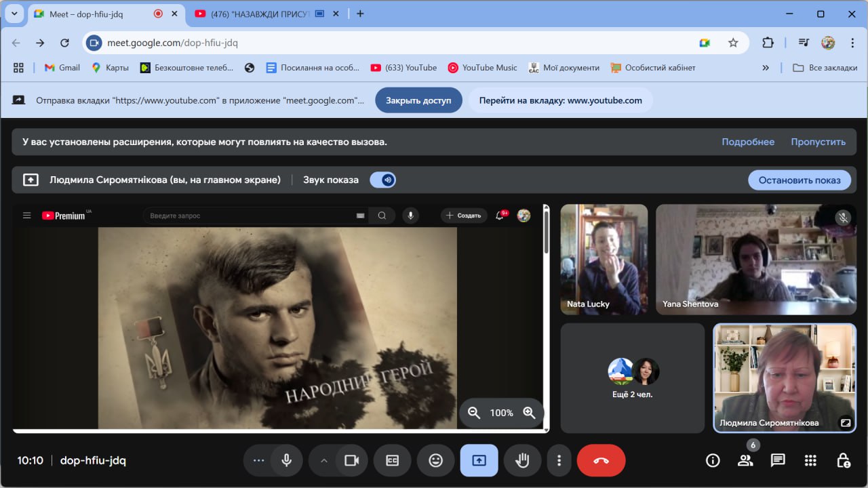This screenshot has height=488, width=868.
Task: Click the address bar meet.google.com URL
Action: click(x=172, y=43)
